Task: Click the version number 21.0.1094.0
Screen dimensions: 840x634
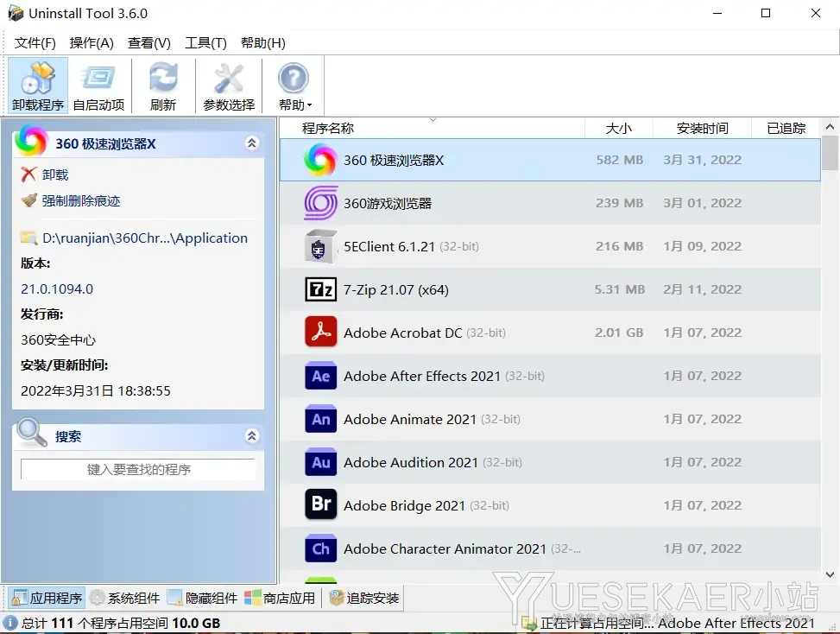Action: (x=57, y=288)
